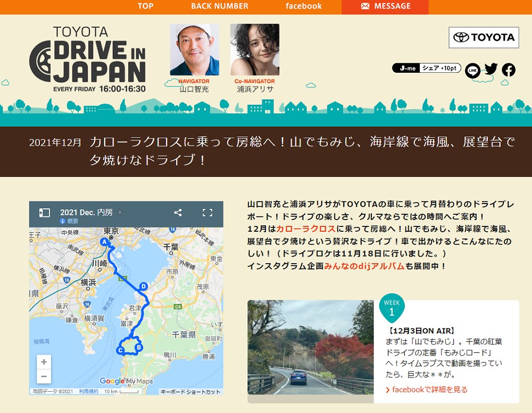The height and width of the screenshot is (413, 532).
Task: Click キーボード ショートカット on map
Action: [x=190, y=392]
